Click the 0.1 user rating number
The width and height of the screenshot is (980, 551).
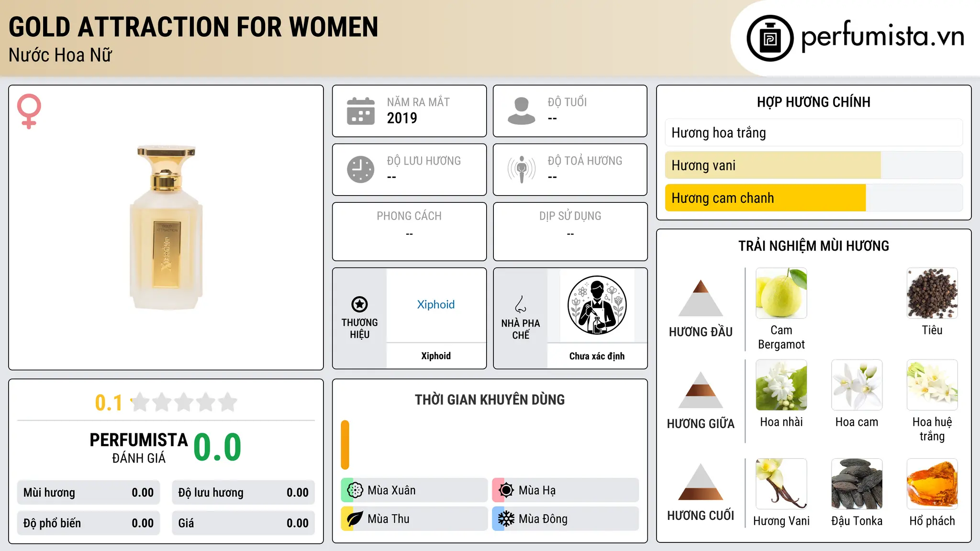pyautogui.click(x=109, y=403)
